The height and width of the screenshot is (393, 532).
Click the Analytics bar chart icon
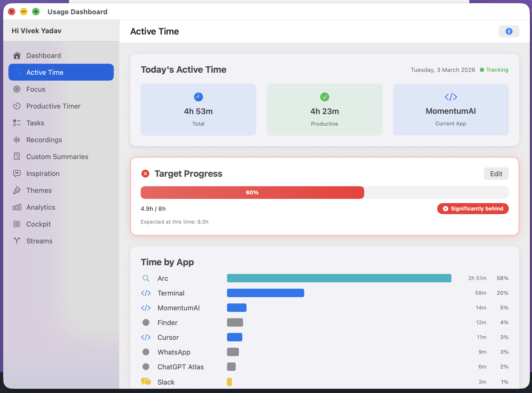coord(16,207)
